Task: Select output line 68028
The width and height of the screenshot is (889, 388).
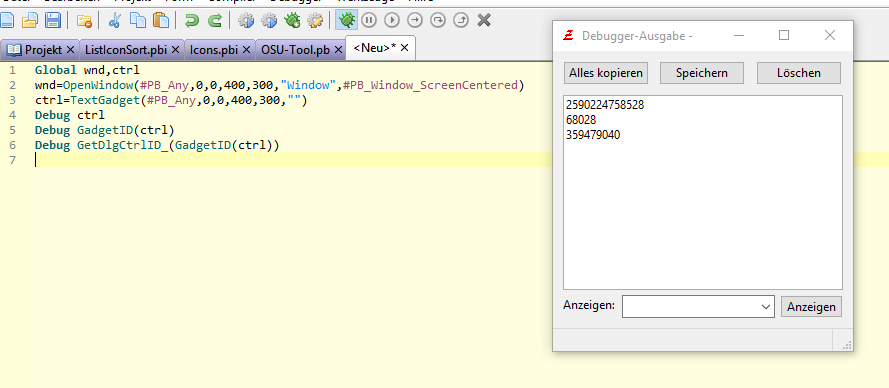Action: tap(581, 120)
